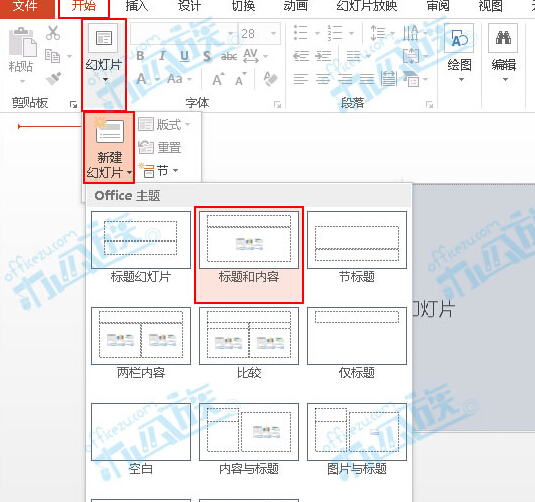Switch to the 插入 ribbon tab
Screen dimensions: 535x502
137,6
